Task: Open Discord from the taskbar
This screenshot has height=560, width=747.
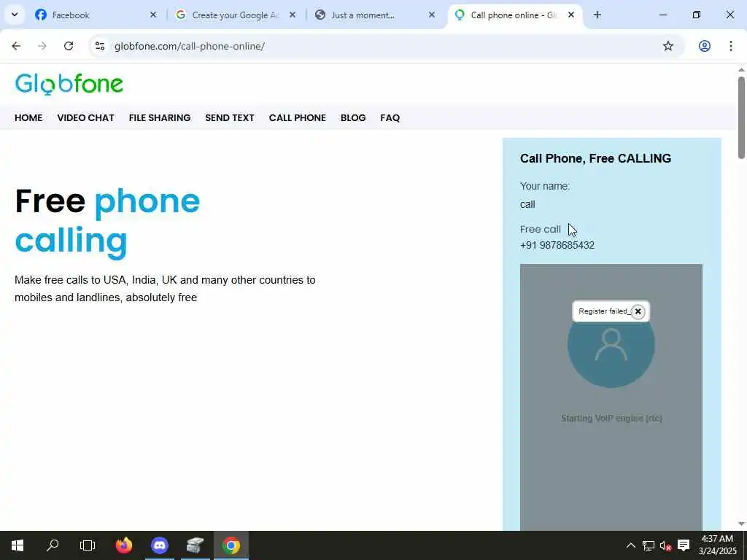Action: pyautogui.click(x=160, y=545)
